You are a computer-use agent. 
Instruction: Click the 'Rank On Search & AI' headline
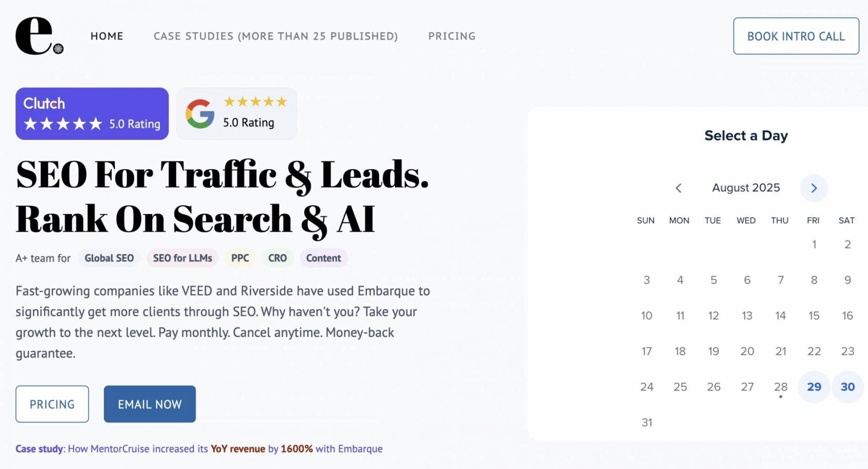pos(196,220)
